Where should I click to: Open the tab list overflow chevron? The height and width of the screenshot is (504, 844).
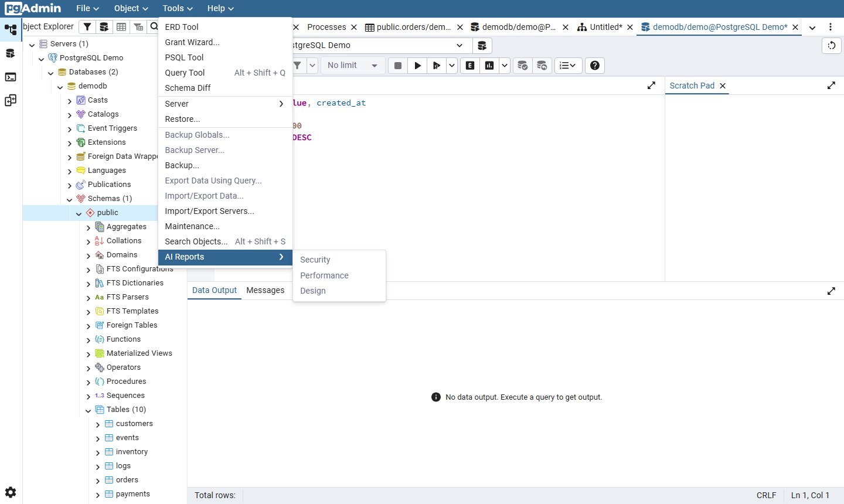812,28
